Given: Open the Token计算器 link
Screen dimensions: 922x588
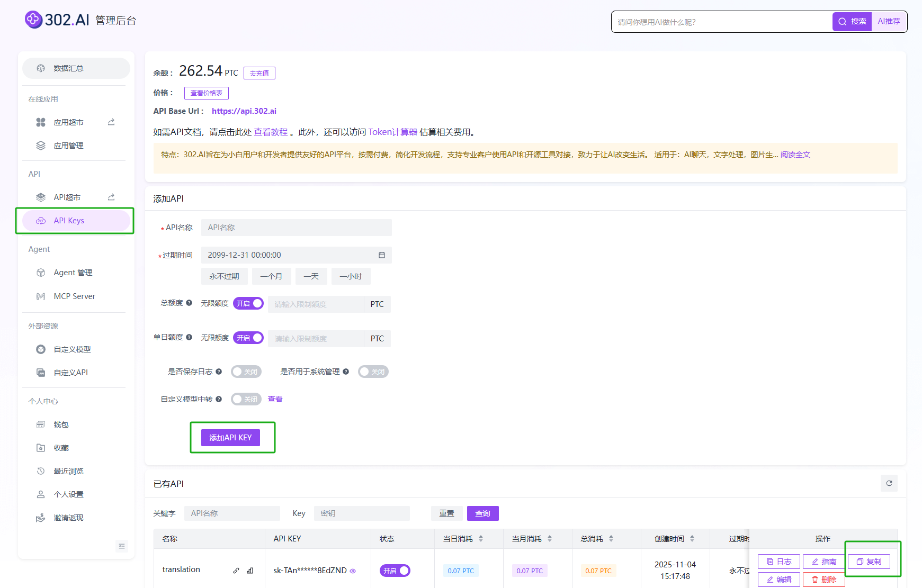Looking at the screenshot, I should coord(392,132).
